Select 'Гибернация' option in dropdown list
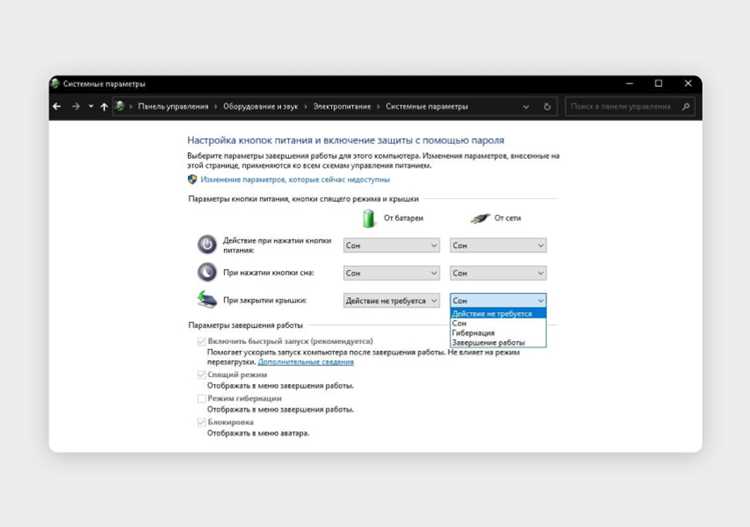 (x=498, y=333)
